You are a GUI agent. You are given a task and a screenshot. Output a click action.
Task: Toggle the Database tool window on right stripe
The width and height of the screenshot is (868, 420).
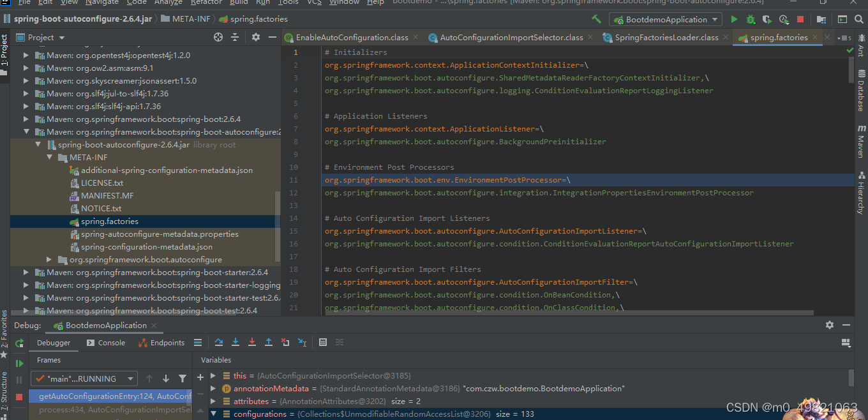(861, 91)
